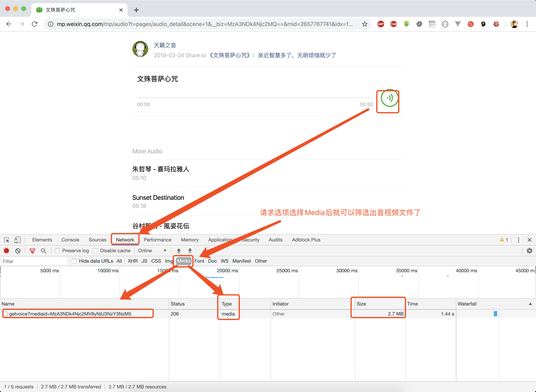Filter requests by Manifest
The image size is (536, 392).
click(x=241, y=261)
